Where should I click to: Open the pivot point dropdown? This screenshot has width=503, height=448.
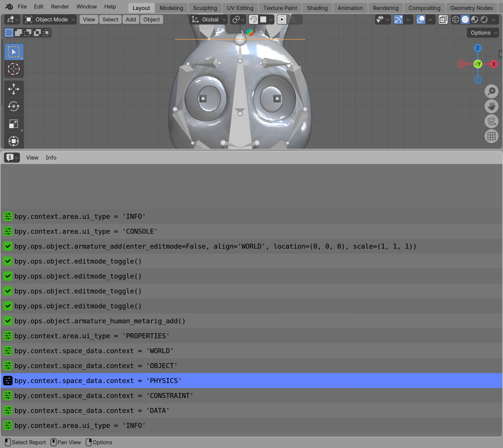click(238, 19)
